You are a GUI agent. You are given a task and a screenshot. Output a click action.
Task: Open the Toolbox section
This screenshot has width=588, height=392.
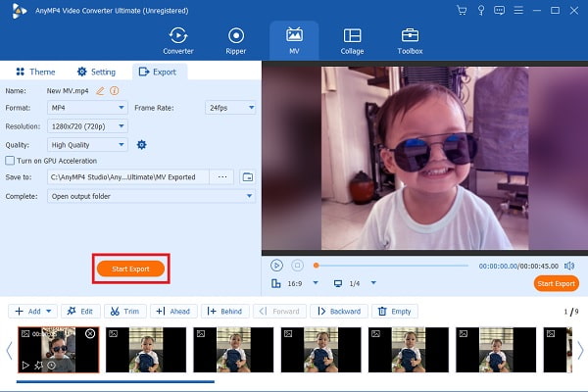pos(410,40)
